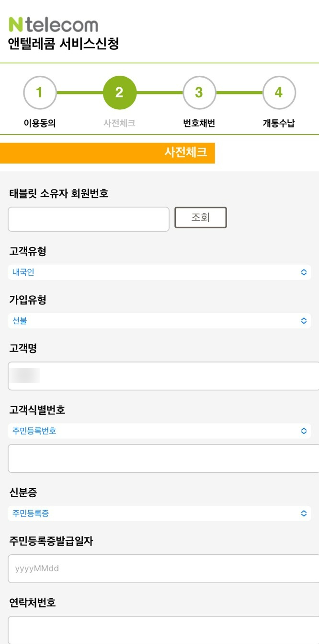Image resolution: width=319 pixels, height=644 pixels.
Task: Click the 번호채번 step label
Action: (199, 123)
